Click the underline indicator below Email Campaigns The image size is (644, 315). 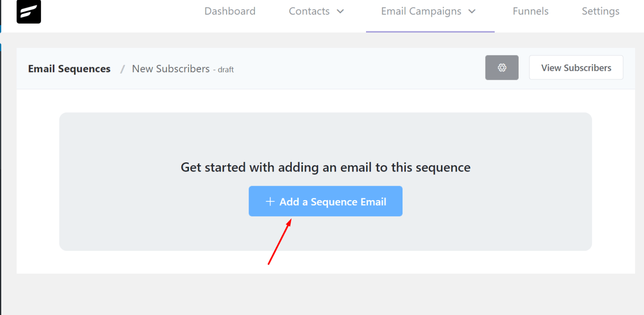pyautogui.click(x=430, y=31)
